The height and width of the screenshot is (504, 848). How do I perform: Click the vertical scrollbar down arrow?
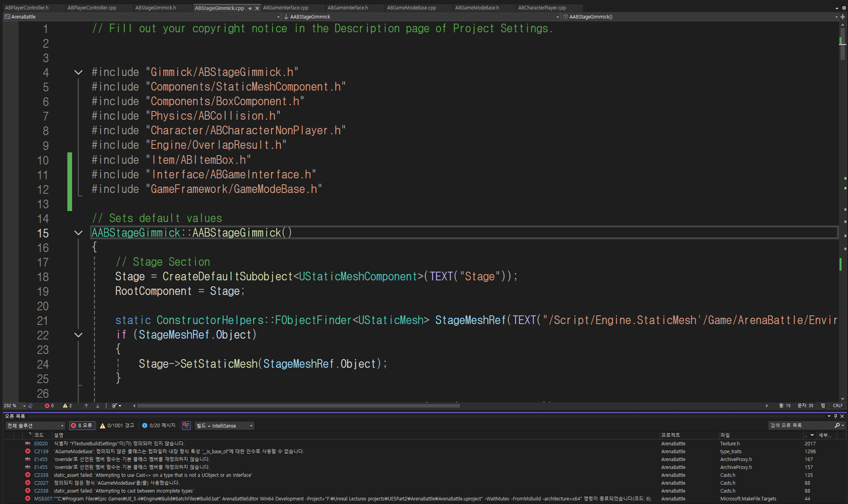click(842, 399)
